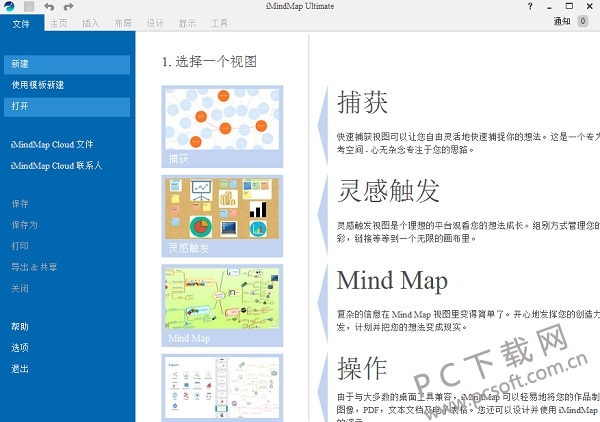
Task: Click the redo arrow icon
Action: pos(68,7)
